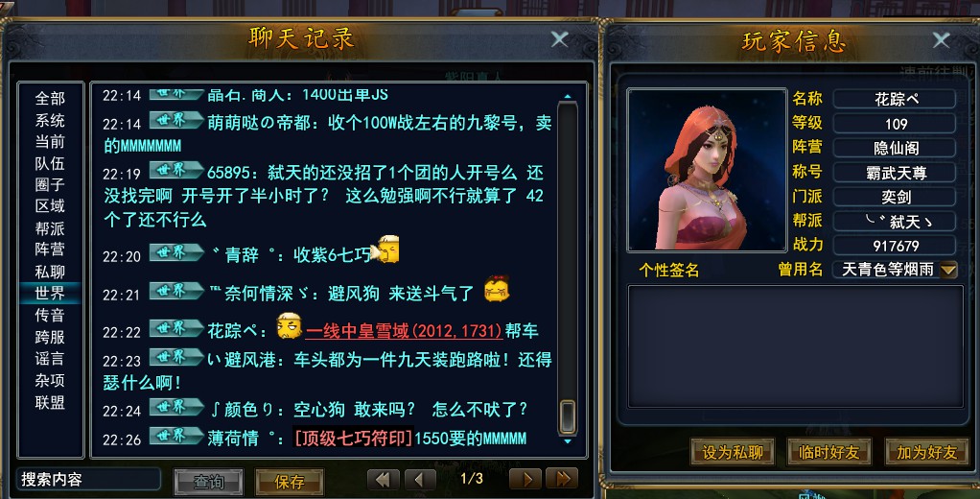Jump to last chat page
This screenshot has width=980, height=499.
(562, 480)
